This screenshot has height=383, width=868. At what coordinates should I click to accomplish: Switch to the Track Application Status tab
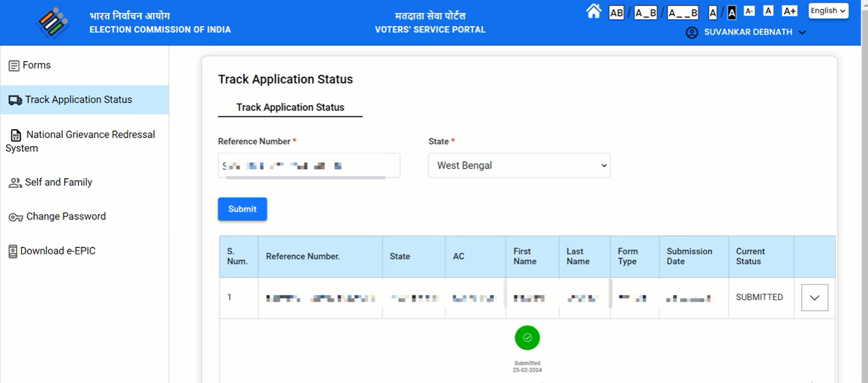(x=290, y=107)
